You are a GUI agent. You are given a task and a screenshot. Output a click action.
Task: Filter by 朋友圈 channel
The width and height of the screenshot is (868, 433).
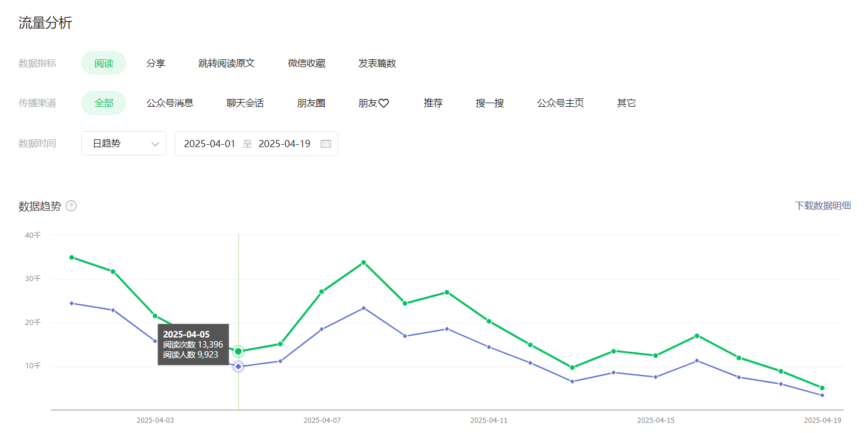[x=311, y=103]
